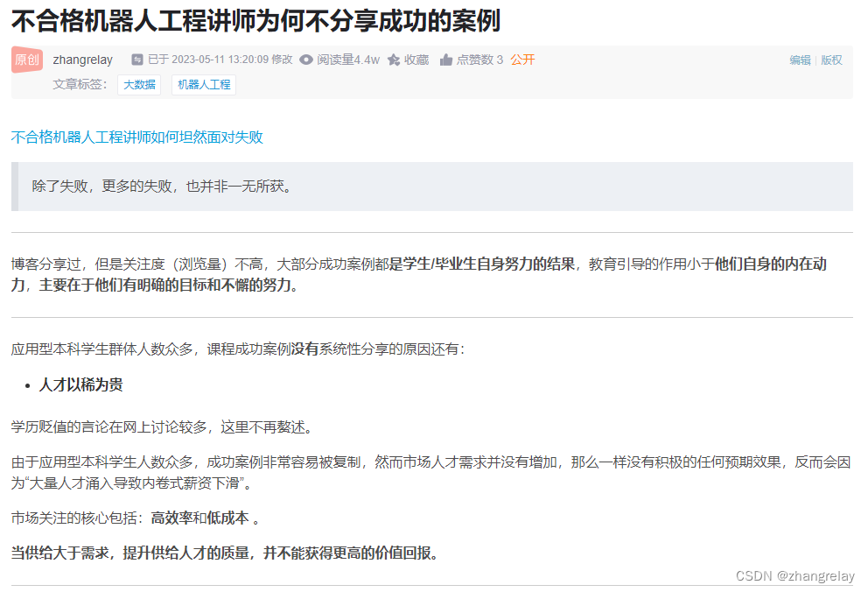Click the timestamp 已于 2023-05-11 13:20:09 修改
This screenshot has width=868, height=592.
tap(220, 60)
